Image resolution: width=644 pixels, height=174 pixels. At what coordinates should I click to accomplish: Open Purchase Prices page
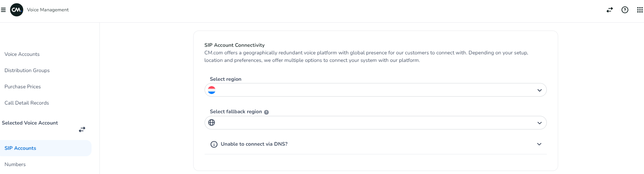[x=23, y=87]
